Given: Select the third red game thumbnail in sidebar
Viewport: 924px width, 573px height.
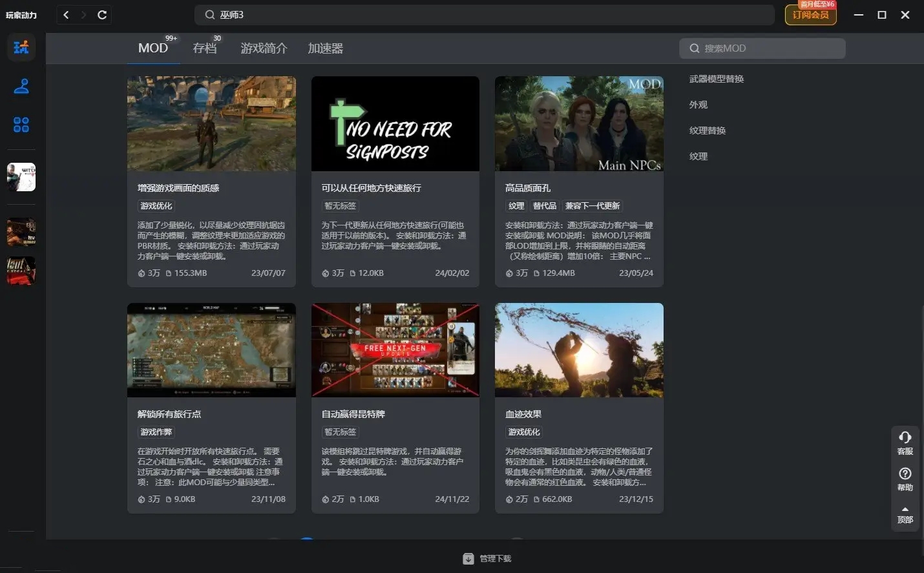Looking at the screenshot, I should click(21, 271).
